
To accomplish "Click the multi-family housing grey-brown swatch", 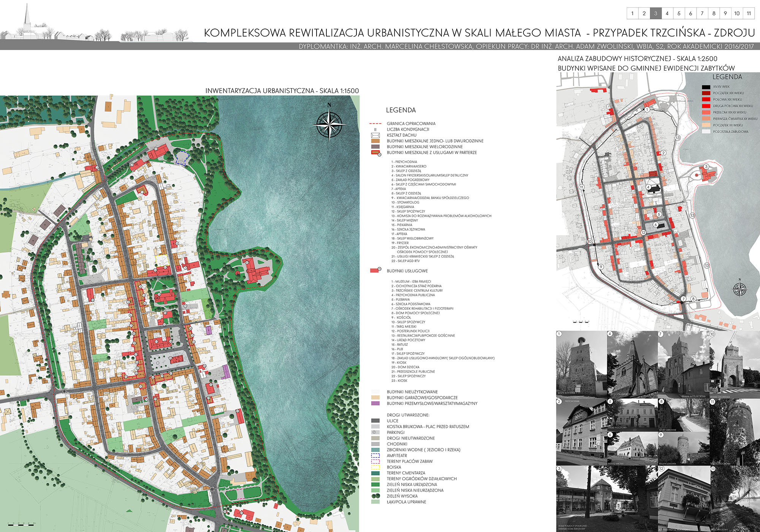I will point(375,147).
